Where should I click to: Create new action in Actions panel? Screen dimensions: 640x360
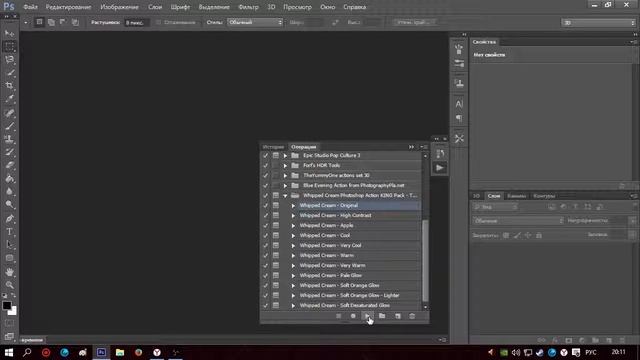[x=398, y=316]
